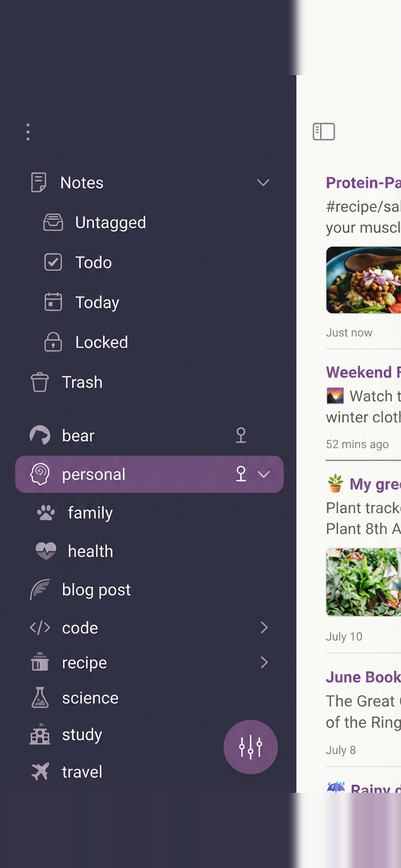This screenshot has height=868, width=401.
Task: Open the blog post tag
Action: pyautogui.click(x=96, y=589)
